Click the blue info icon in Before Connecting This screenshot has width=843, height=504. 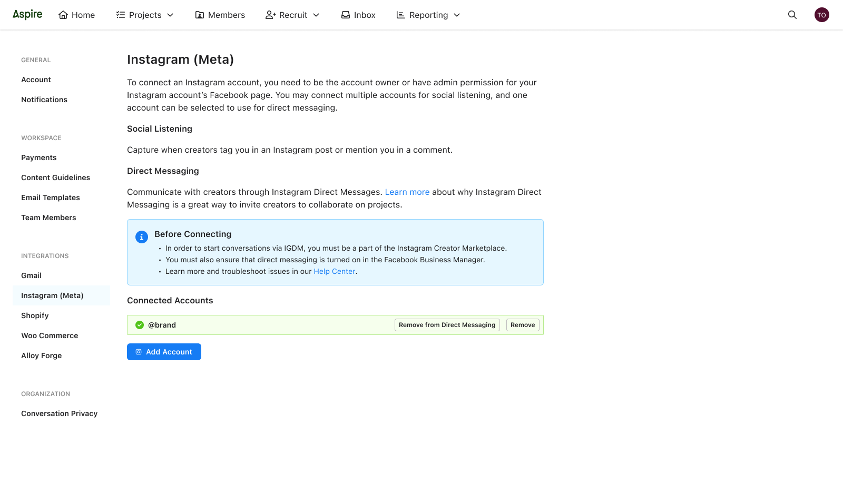tap(142, 237)
